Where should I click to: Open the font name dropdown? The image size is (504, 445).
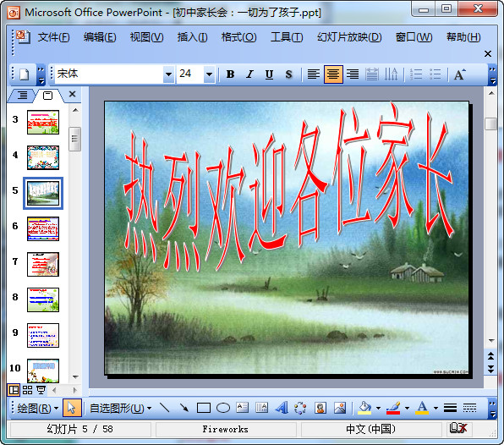tap(168, 74)
